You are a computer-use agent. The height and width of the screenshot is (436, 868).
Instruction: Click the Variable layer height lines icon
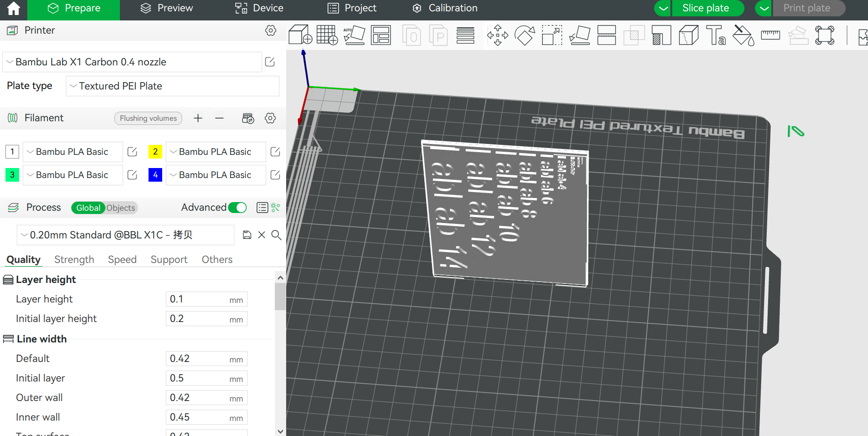pyautogui.click(x=466, y=35)
